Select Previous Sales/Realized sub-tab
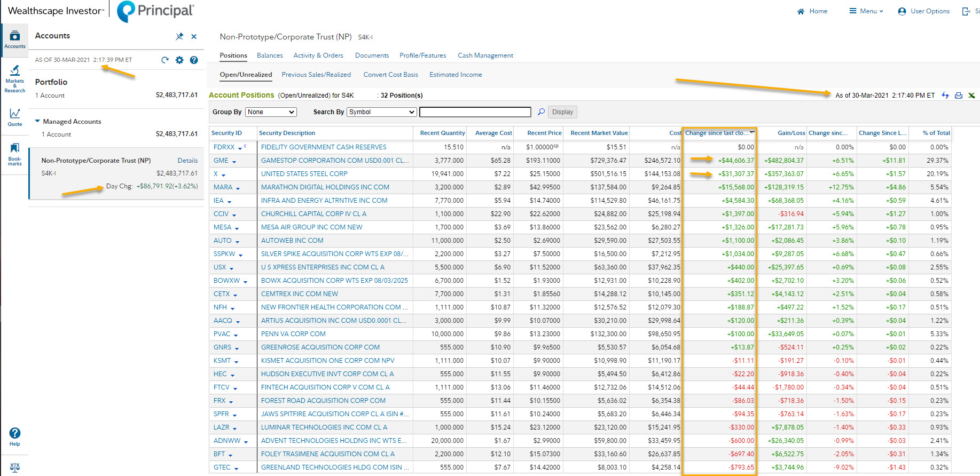This screenshot has width=980, height=476. [316, 75]
